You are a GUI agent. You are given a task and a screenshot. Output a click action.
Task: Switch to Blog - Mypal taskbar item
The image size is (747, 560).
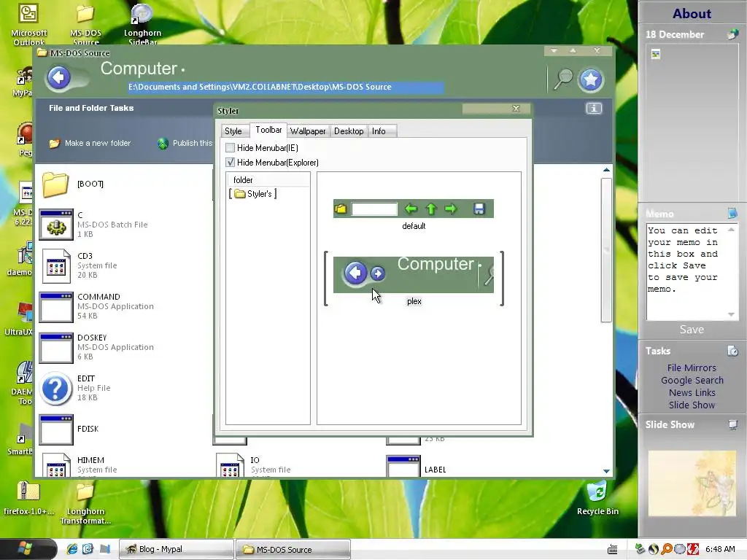point(177,549)
